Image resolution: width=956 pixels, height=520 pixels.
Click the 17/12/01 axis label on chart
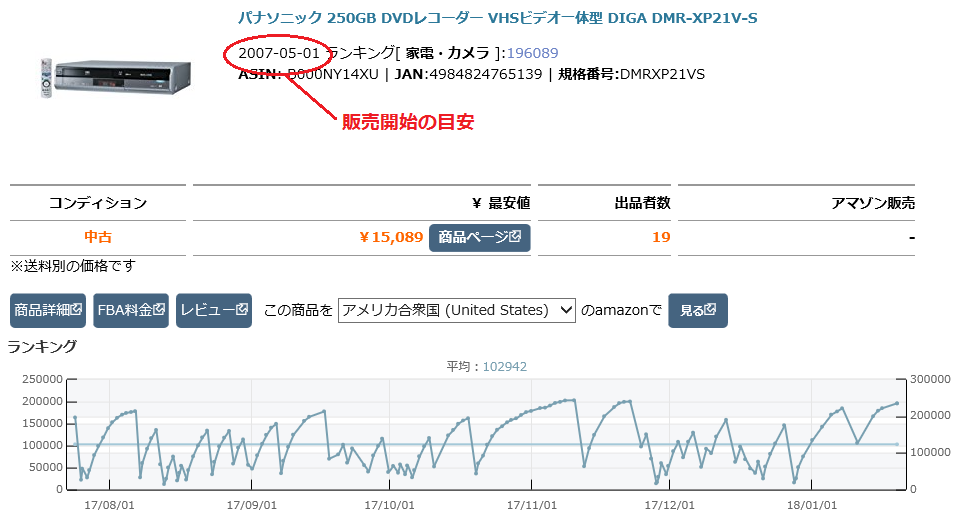[x=669, y=505]
